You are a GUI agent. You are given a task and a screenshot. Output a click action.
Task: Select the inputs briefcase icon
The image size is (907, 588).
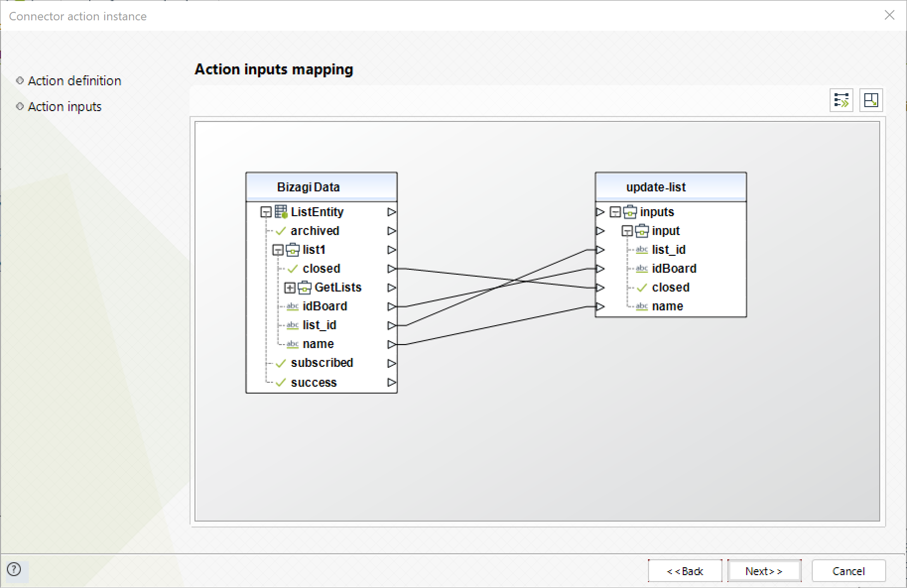point(630,212)
